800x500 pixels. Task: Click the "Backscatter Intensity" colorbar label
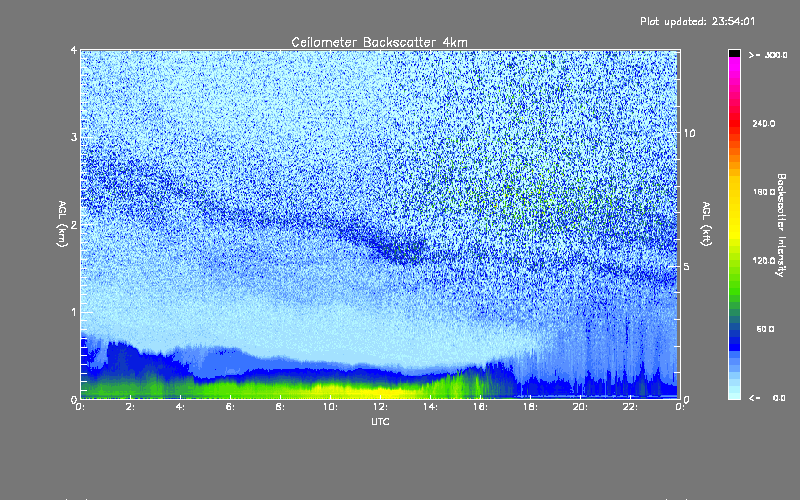tap(781, 225)
